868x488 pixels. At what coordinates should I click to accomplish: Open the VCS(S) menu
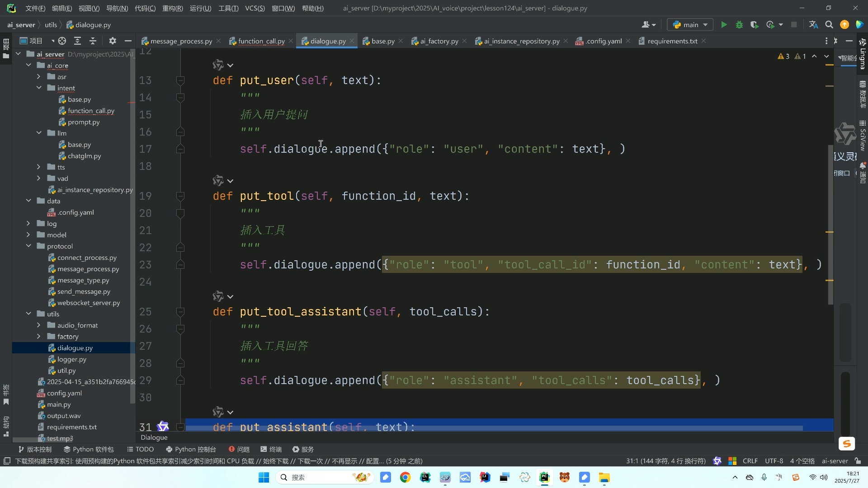255,8
